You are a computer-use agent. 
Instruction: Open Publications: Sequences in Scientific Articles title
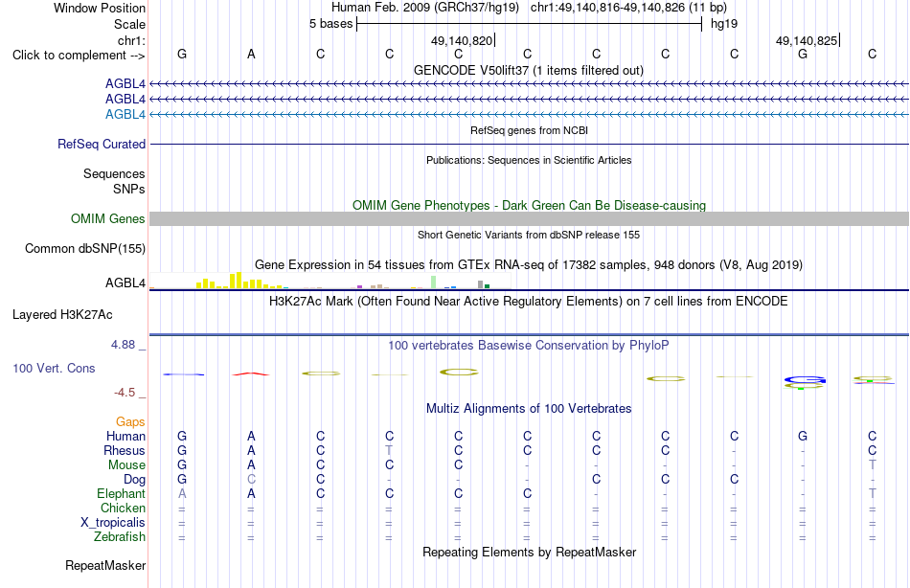click(x=529, y=160)
